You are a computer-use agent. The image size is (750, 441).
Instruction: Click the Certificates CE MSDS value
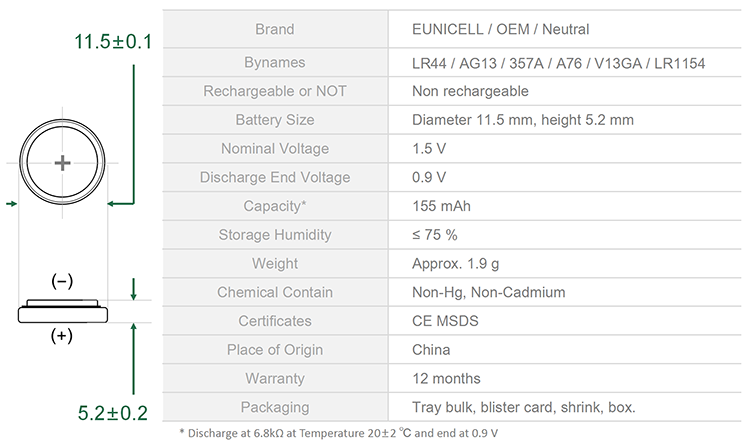(445, 320)
